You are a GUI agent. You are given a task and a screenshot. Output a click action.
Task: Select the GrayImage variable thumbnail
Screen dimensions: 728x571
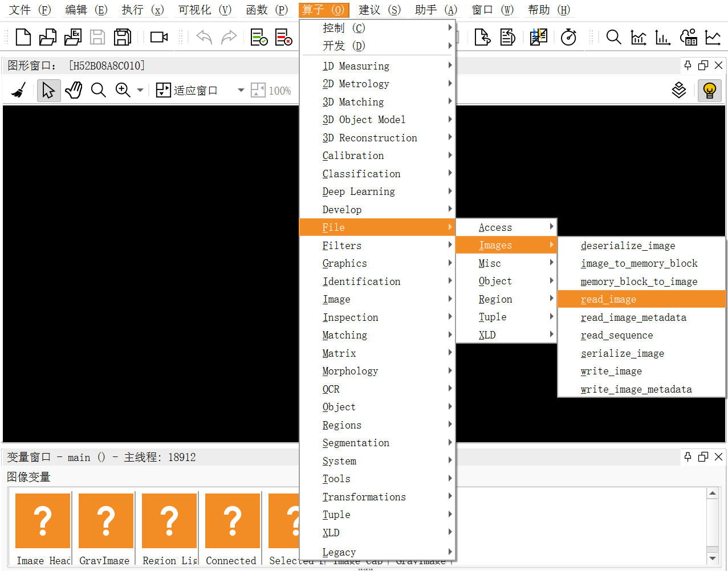(106, 521)
